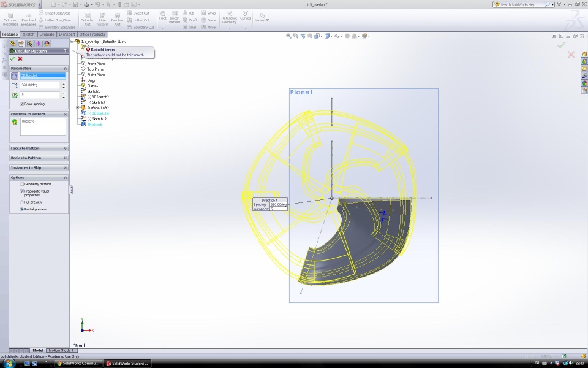Click the Revolved Boss/Base tool
588x368 pixels.
[29, 20]
